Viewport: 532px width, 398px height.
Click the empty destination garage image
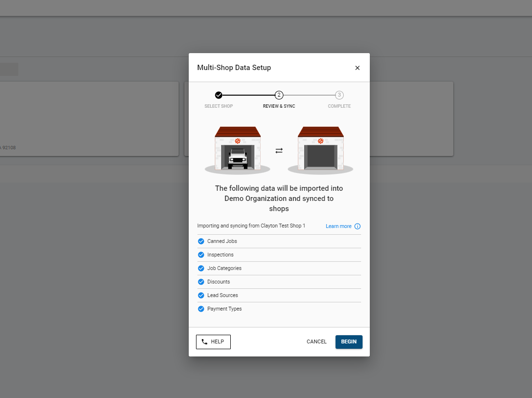[321, 150]
